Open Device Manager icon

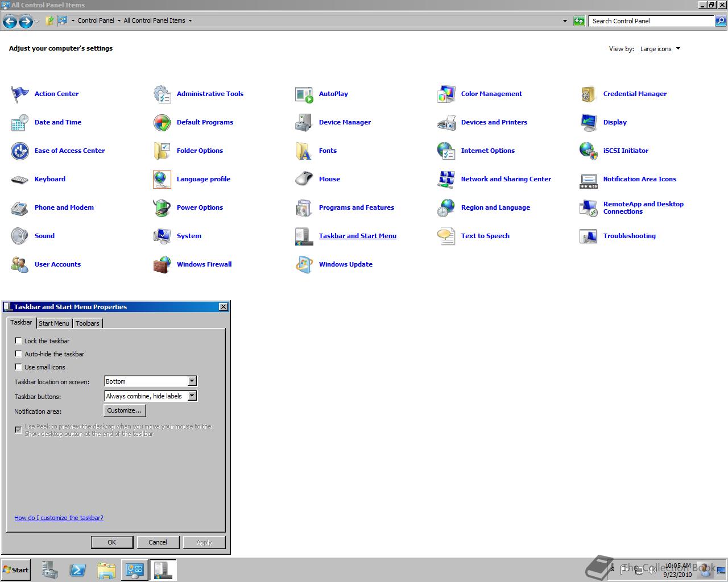(x=304, y=122)
